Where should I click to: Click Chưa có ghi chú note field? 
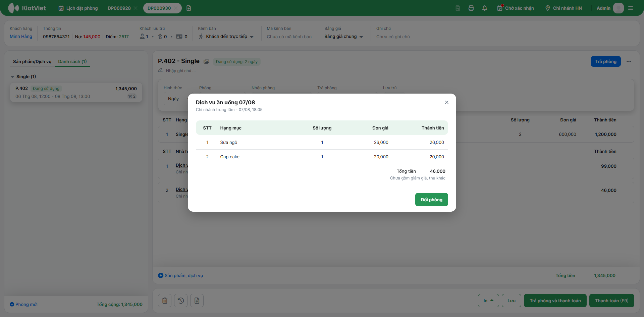pyautogui.click(x=393, y=37)
